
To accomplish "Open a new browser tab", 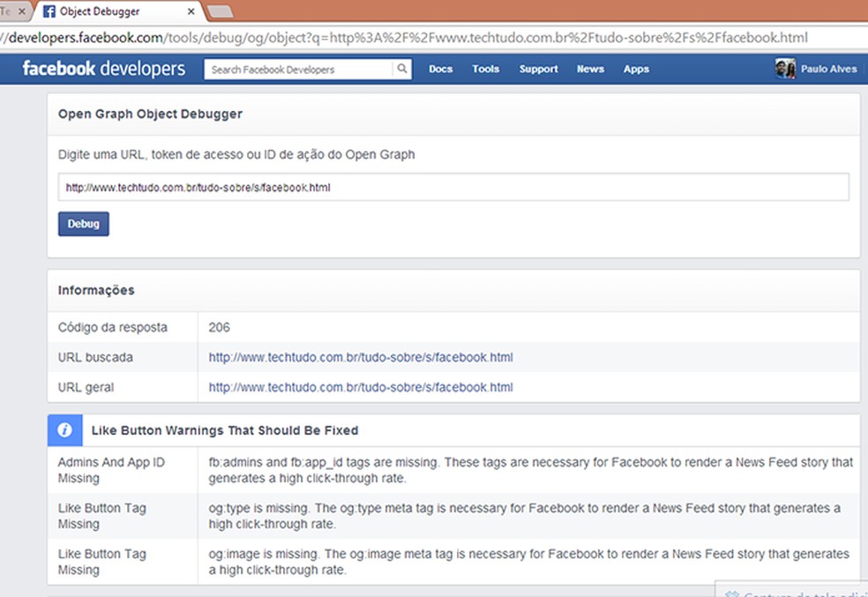I will 220,11.
